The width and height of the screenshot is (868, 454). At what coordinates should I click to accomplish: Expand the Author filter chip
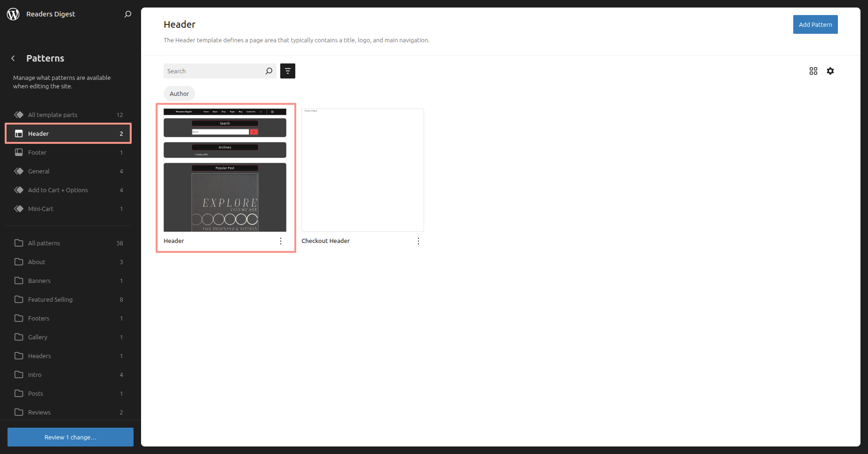(x=179, y=94)
